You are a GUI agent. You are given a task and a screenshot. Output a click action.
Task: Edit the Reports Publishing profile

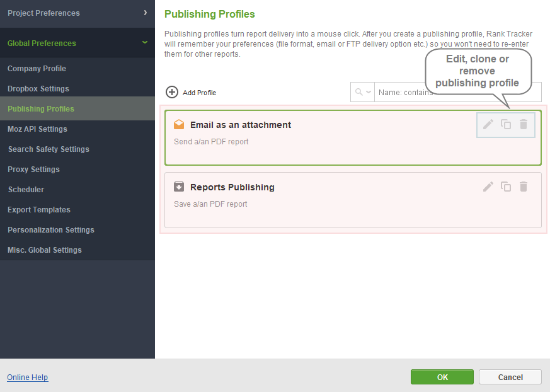click(488, 187)
